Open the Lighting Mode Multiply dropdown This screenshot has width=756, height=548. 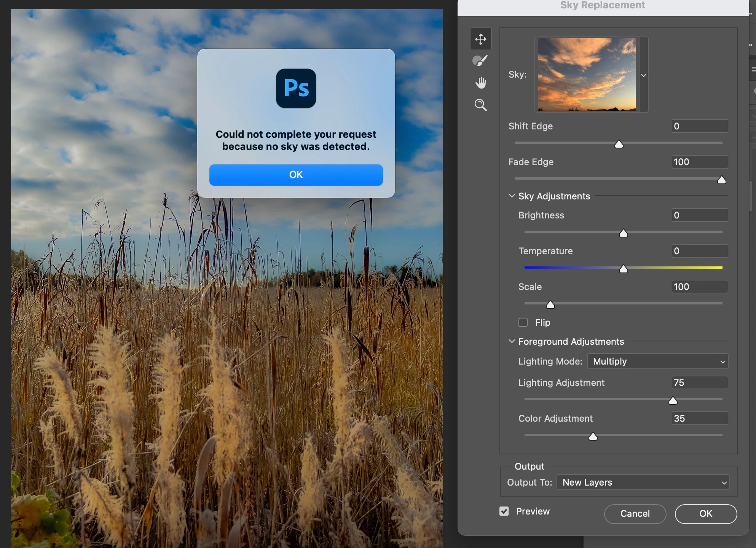657,362
